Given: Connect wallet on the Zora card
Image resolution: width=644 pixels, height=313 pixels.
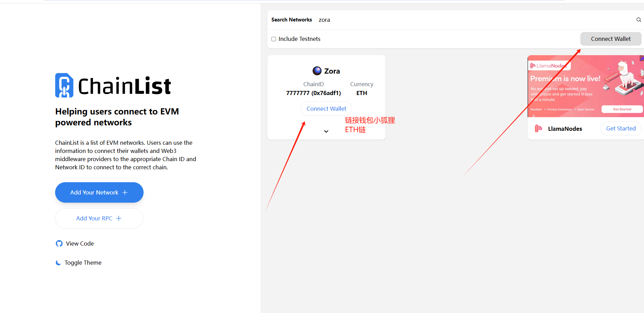Looking at the screenshot, I should pos(326,109).
